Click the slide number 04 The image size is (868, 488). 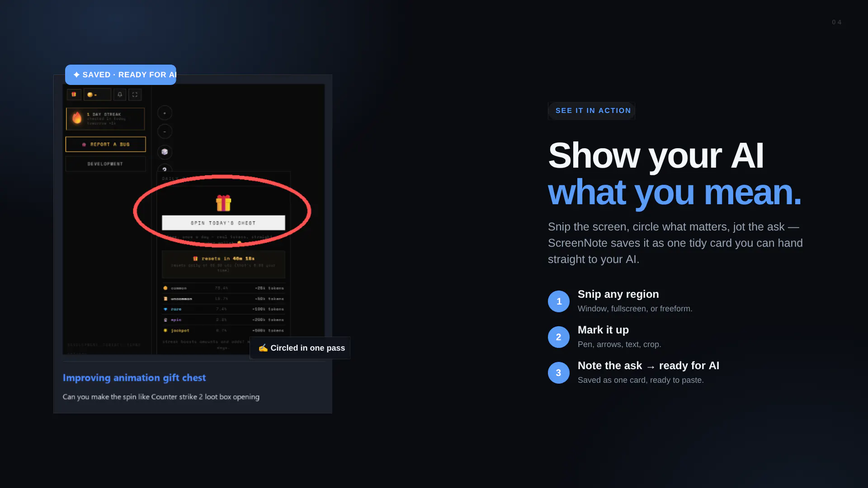coord(837,22)
